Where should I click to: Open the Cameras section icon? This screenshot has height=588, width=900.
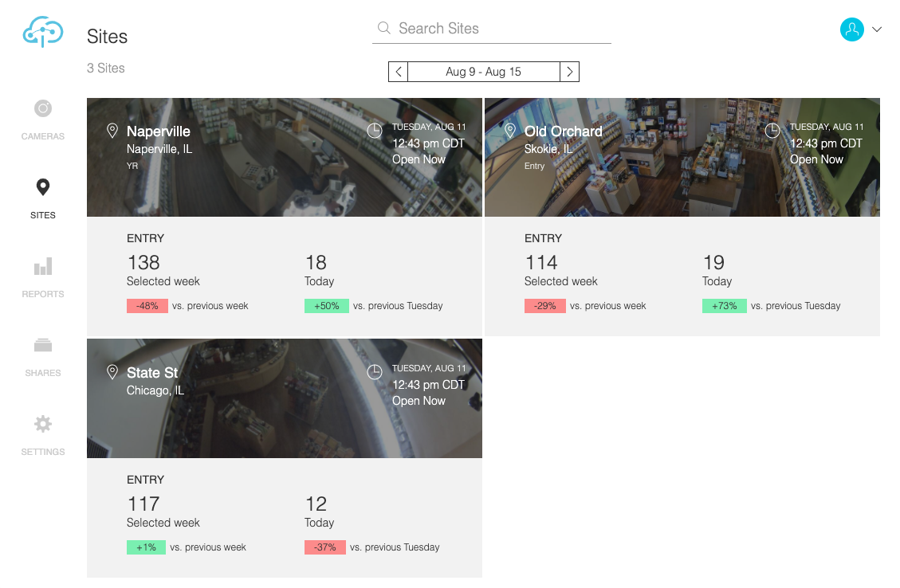coord(43,108)
